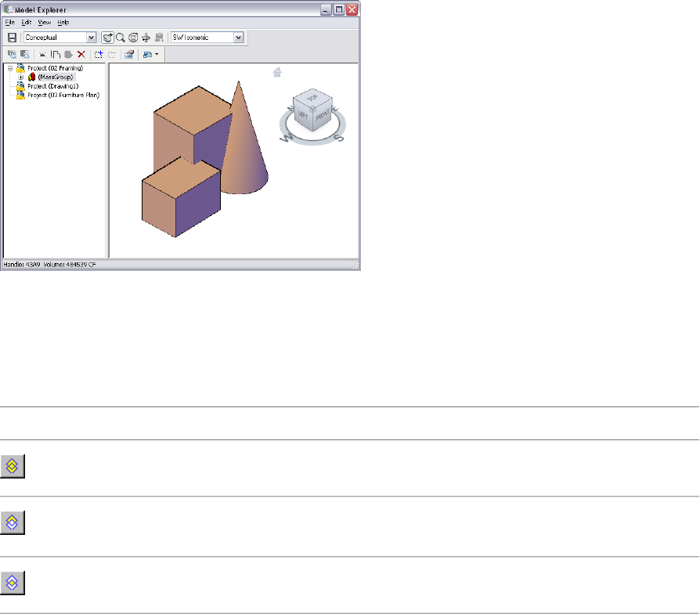This screenshot has width=700, height=614.
Task: Click the Attach Elements dashed-box plus icon
Action: [x=99, y=55]
